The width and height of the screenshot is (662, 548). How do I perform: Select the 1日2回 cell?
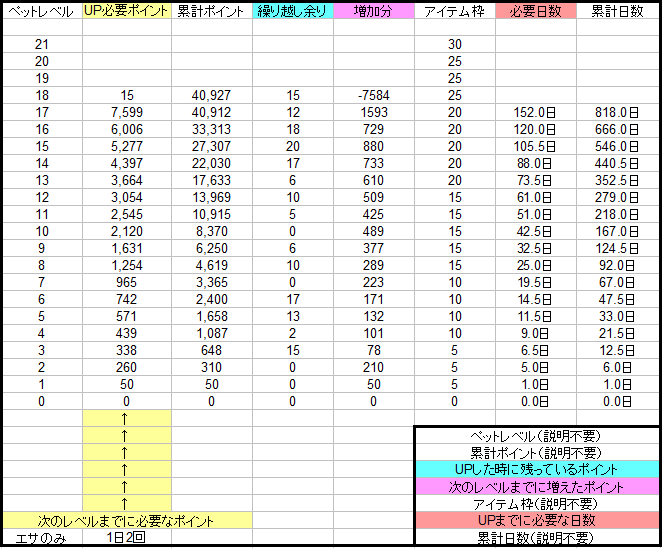pos(127,537)
